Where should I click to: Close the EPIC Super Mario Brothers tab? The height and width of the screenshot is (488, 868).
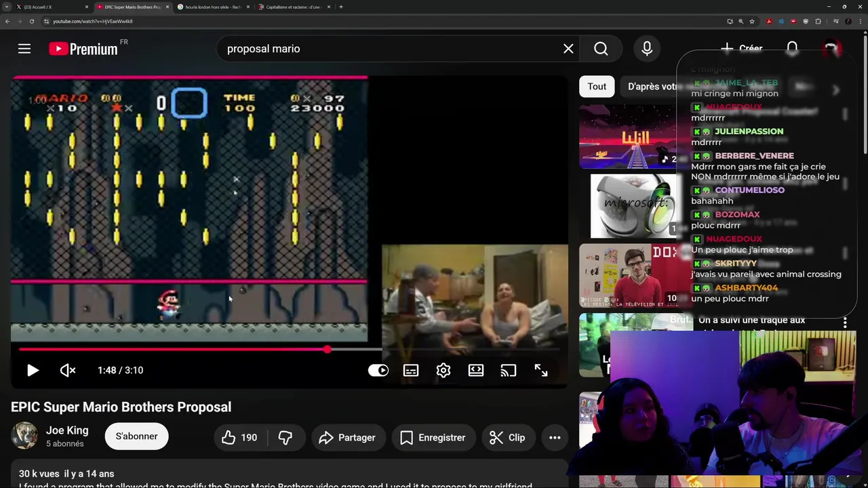coord(167,7)
